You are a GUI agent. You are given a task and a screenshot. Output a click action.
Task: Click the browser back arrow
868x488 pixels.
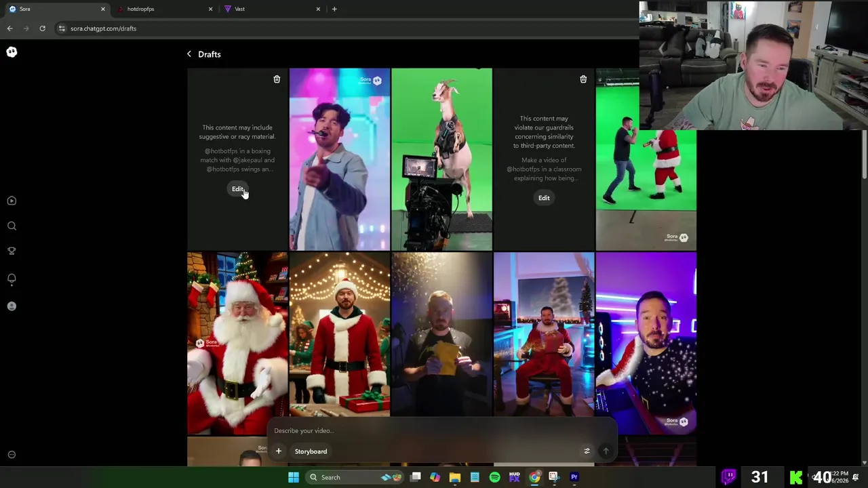(x=9, y=28)
